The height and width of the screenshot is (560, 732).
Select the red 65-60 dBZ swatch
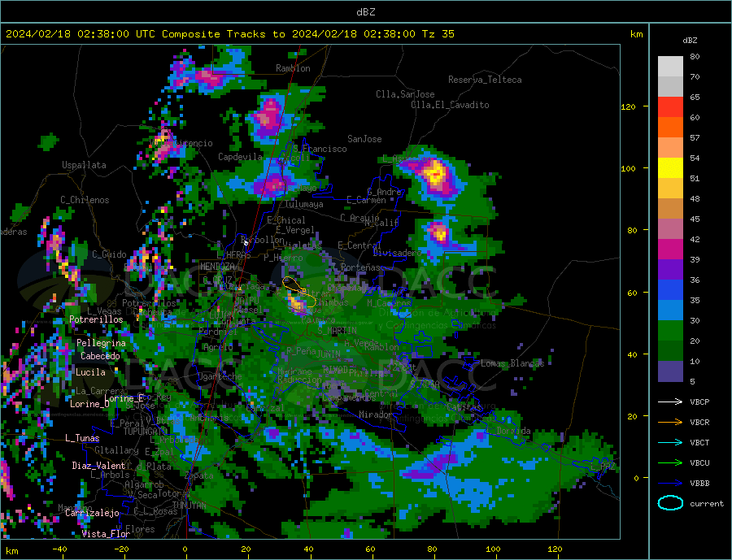click(670, 106)
